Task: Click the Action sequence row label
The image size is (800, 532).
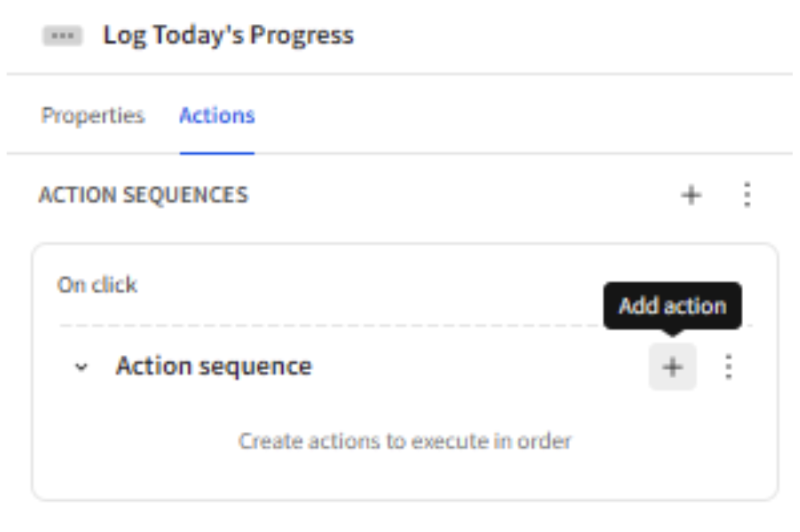Action: 214,367
